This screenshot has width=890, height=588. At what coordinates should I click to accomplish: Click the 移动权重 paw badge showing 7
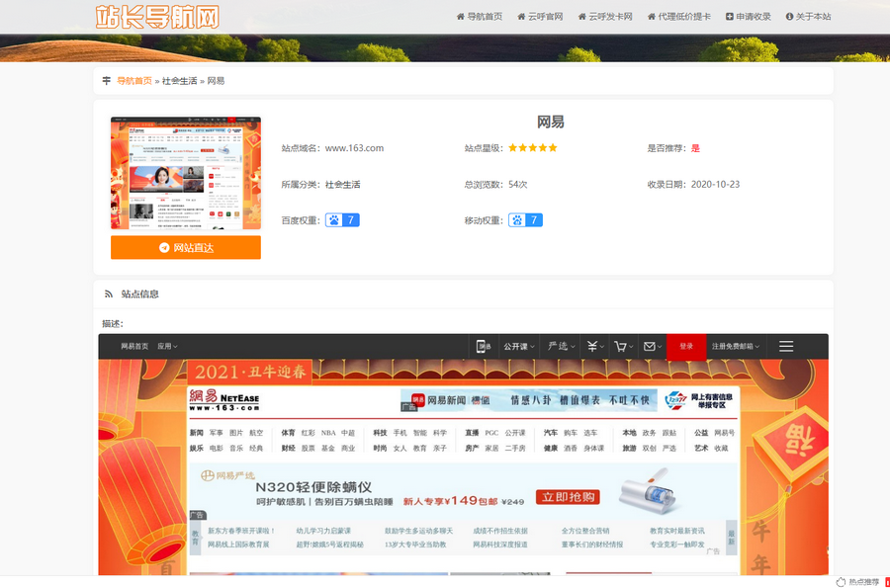(x=525, y=220)
